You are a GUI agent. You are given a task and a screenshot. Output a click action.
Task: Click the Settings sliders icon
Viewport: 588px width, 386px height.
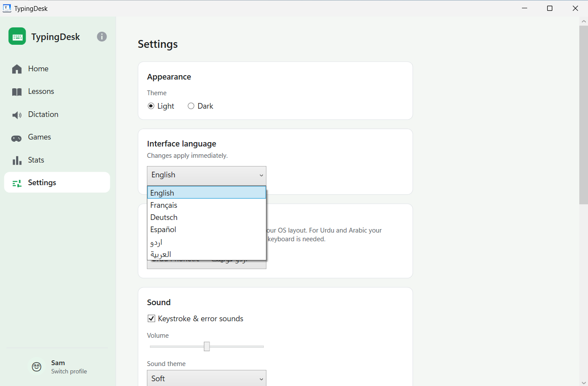[x=17, y=183]
